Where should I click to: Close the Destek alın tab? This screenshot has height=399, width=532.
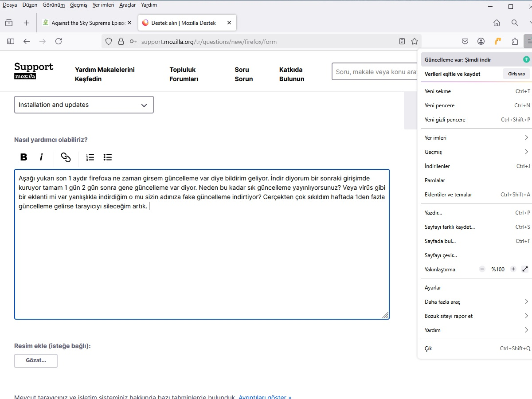[x=229, y=23]
